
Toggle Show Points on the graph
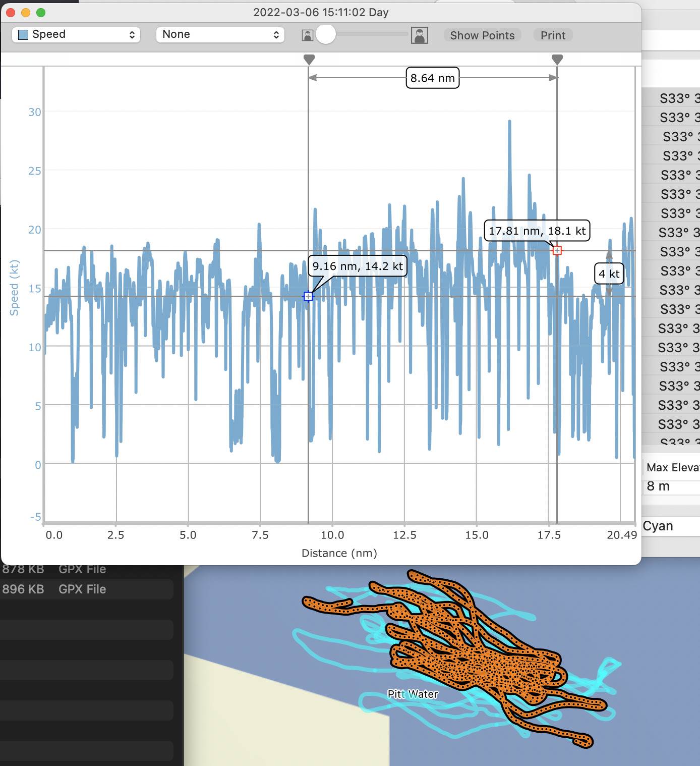pos(482,35)
